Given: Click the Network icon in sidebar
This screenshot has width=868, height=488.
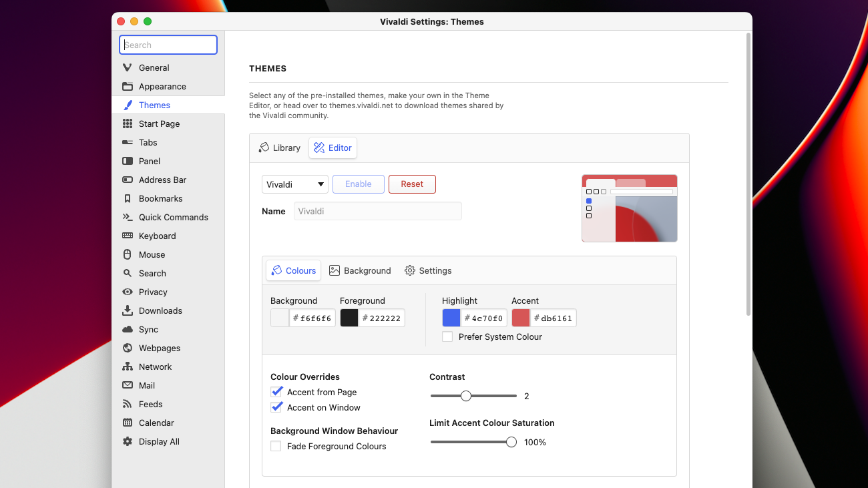Looking at the screenshot, I should coord(127,367).
